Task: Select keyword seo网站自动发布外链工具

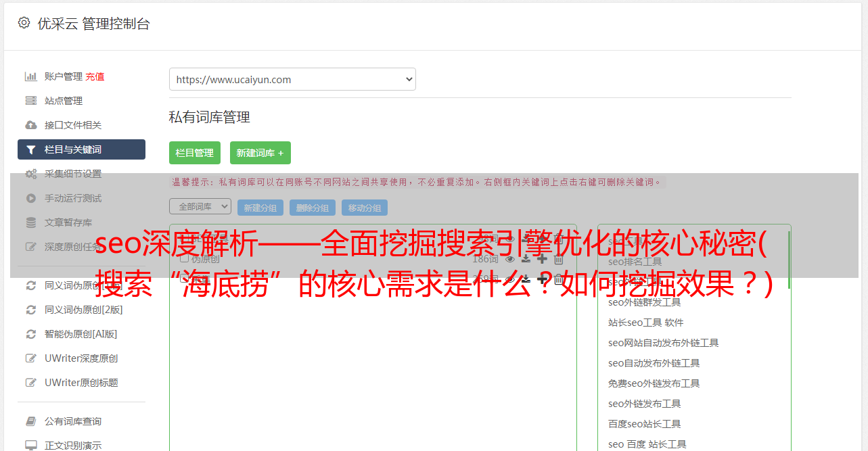Action: point(663,343)
